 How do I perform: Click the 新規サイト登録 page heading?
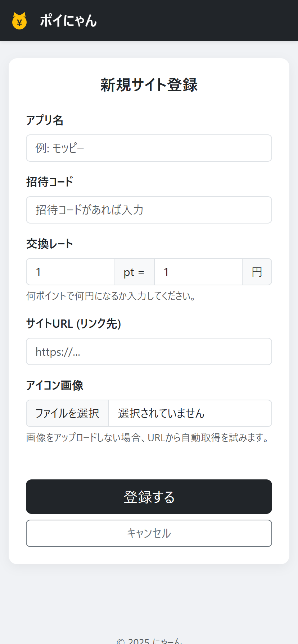[x=149, y=86]
